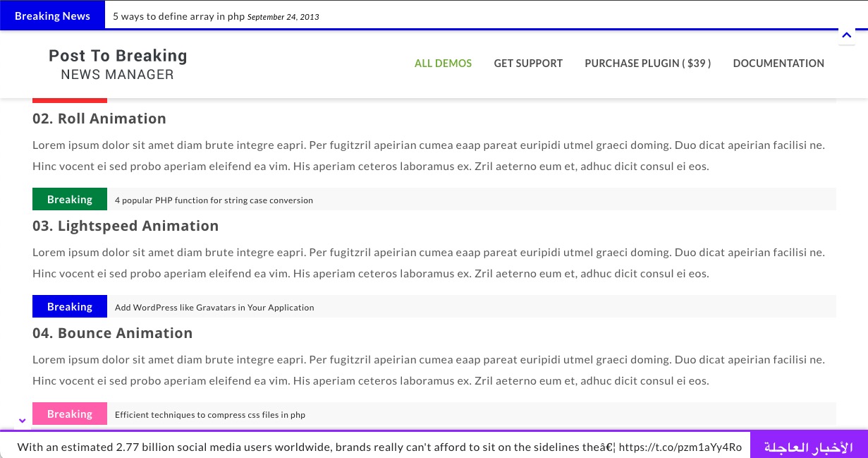This screenshot has height=458, width=868.
Task: Click the paragraph under Bounce Animation
Action: [429, 370]
